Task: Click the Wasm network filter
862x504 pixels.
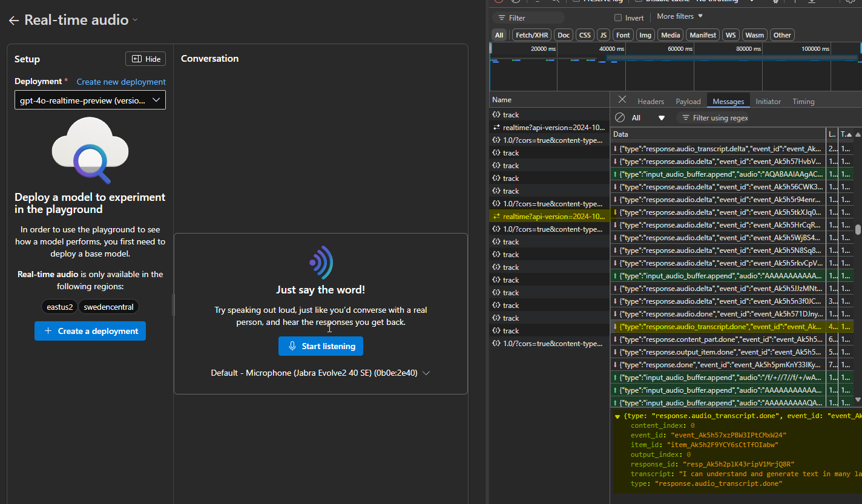Action: point(754,34)
